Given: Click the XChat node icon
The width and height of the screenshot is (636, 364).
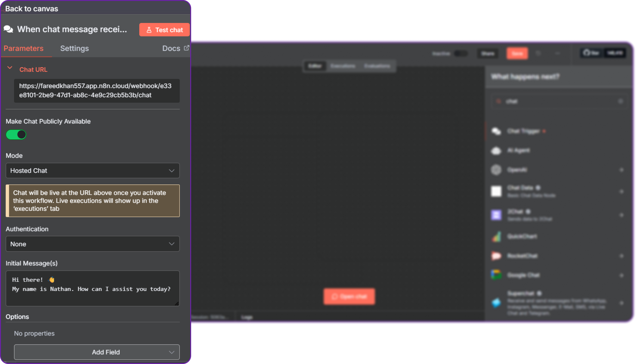Looking at the screenshot, I should (496, 215).
